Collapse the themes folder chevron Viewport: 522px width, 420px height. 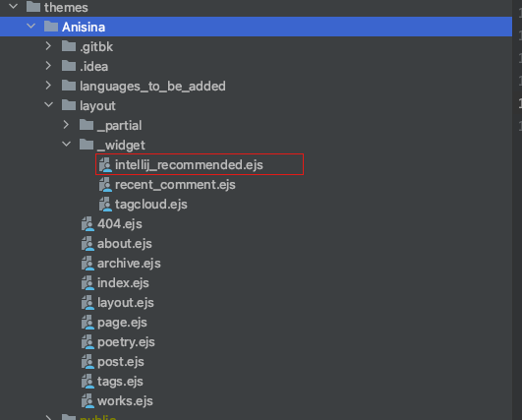point(14,6)
